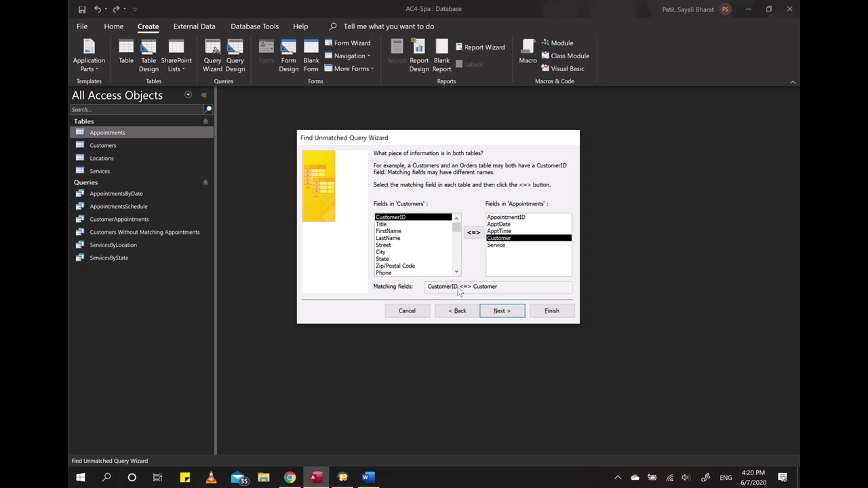Click the Save icon in title bar
868x488 pixels.
click(82, 9)
